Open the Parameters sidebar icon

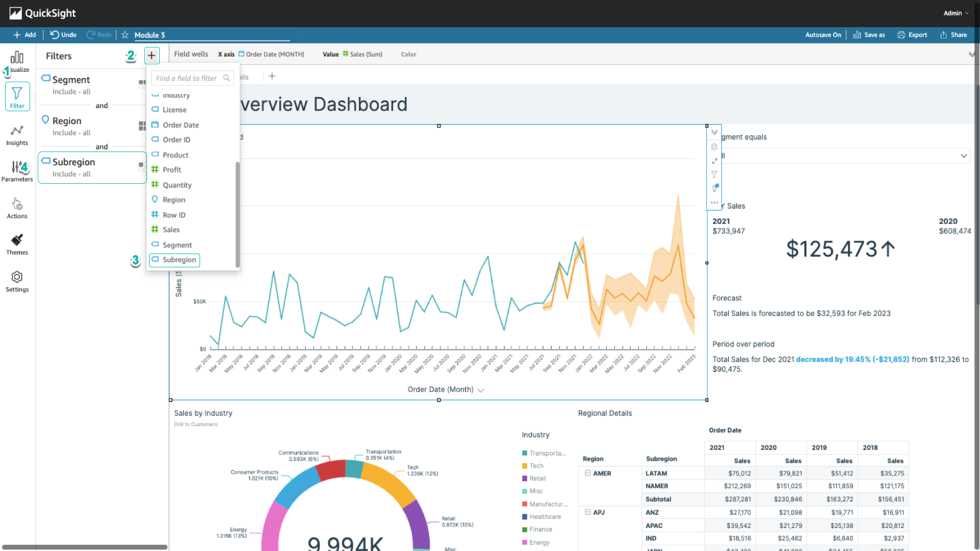coord(17,167)
